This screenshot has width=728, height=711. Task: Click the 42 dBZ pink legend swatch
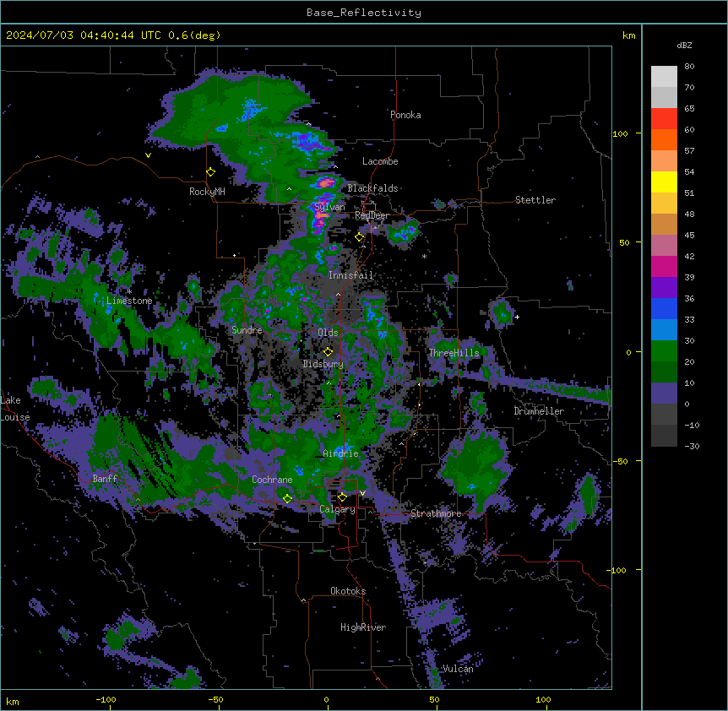click(664, 246)
